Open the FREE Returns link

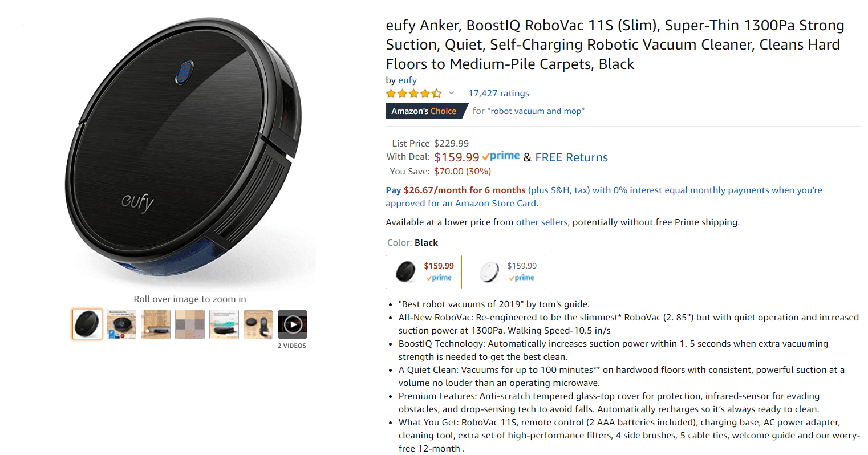571,157
